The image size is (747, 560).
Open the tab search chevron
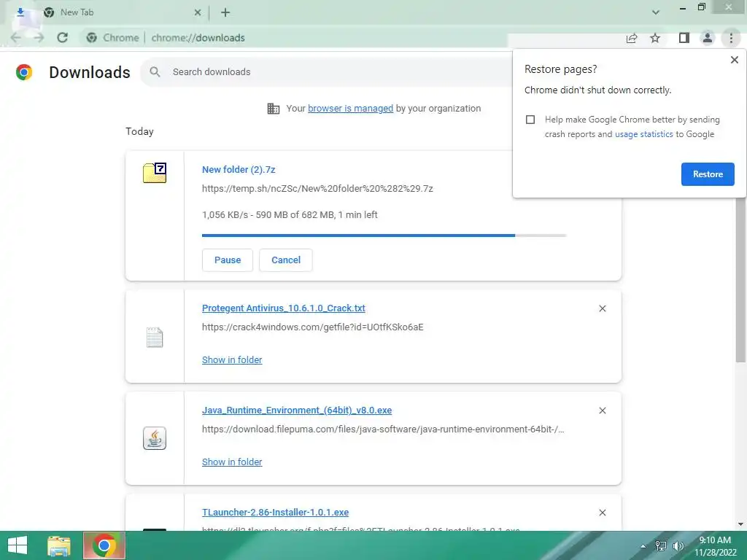click(x=656, y=12)
